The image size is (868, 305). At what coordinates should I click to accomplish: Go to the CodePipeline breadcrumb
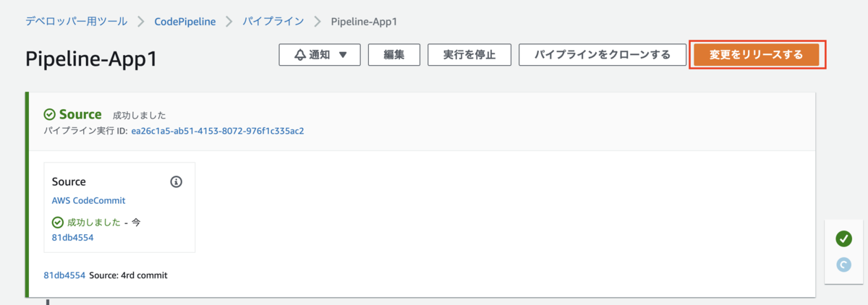click(185, 21)
